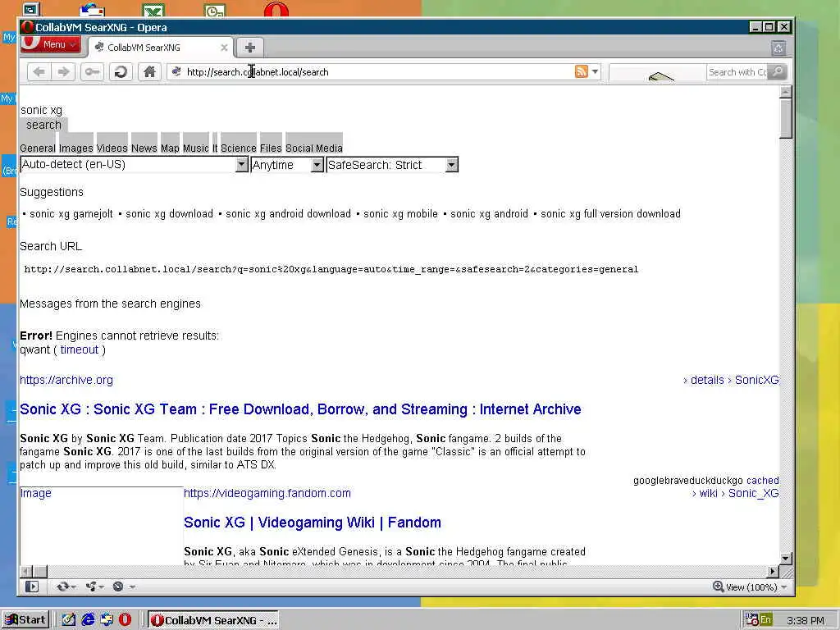This screenshot has width=840, height=630.
Task: Go forward with the Forward arrow button
Action: [x=63, y=72]
